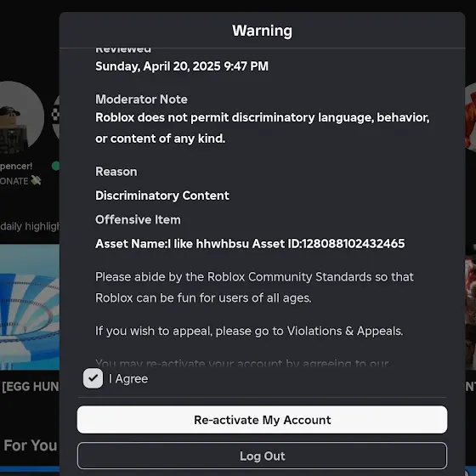The height and width of the screenshot is (476, 476).
Task: Select the 'Warning' dialog title
Action: [x=262, y=31]
